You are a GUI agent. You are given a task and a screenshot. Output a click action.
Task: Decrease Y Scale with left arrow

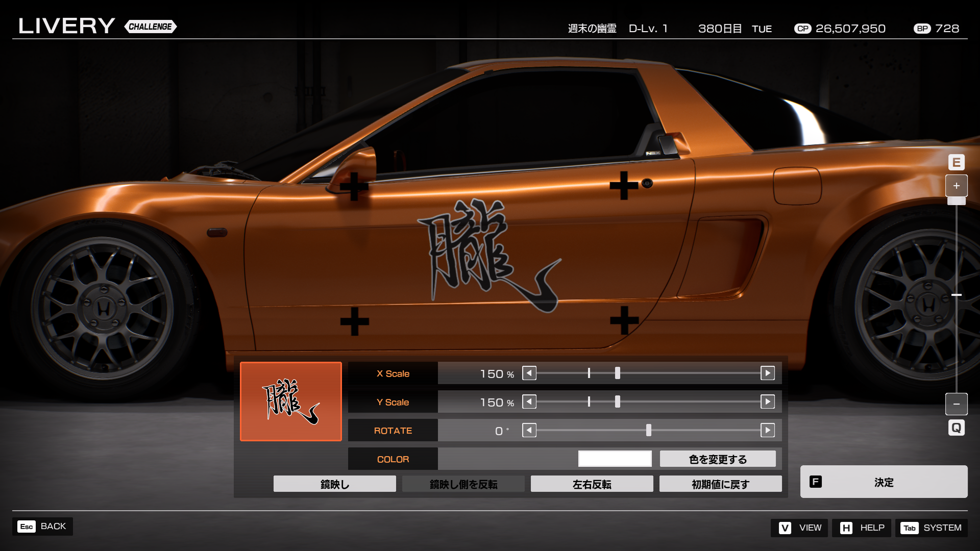(529, 402)
